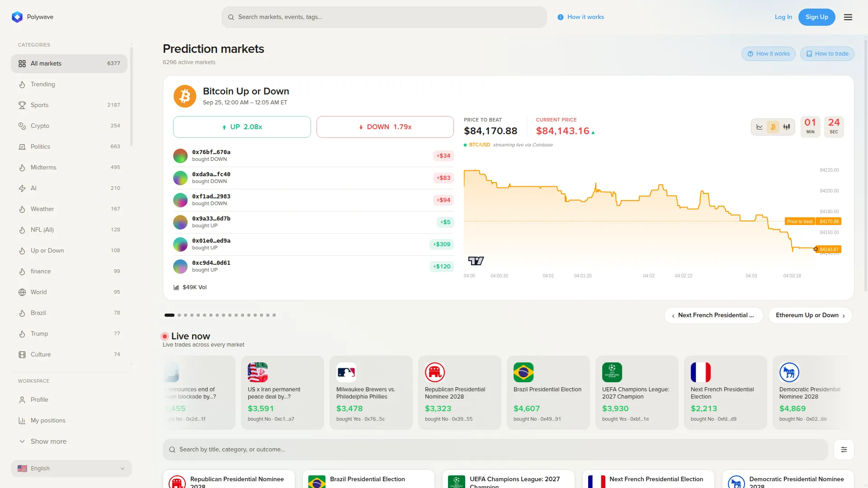Image resolution: width=868 pixels, height=488 pixels.
Task: Click the Sign Up button
Action: [817, 17]
